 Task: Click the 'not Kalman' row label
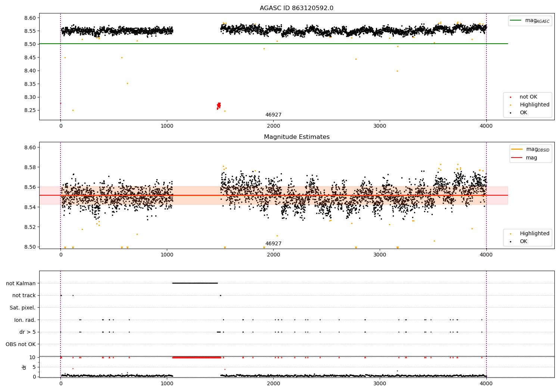(x=21, y=283)
